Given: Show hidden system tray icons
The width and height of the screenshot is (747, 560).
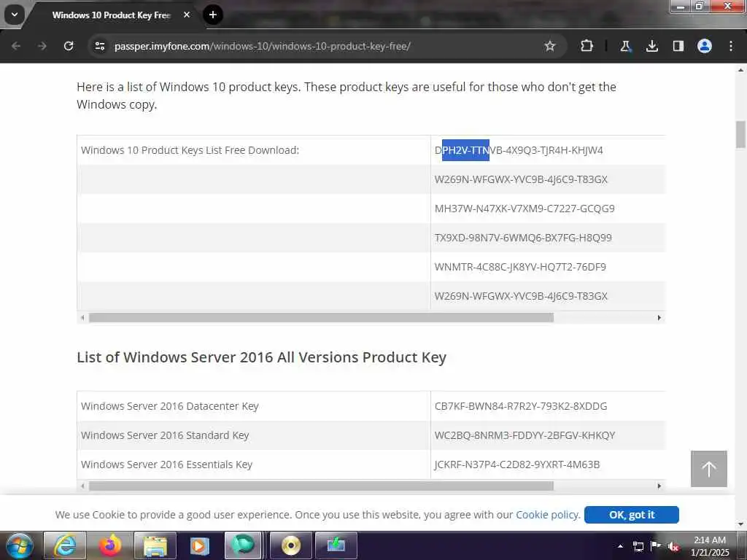Looking at the screenshot, I should tap(620, 546).
